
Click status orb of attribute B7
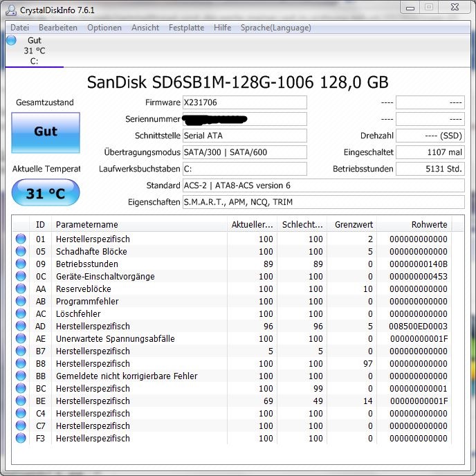coord(21,351)
